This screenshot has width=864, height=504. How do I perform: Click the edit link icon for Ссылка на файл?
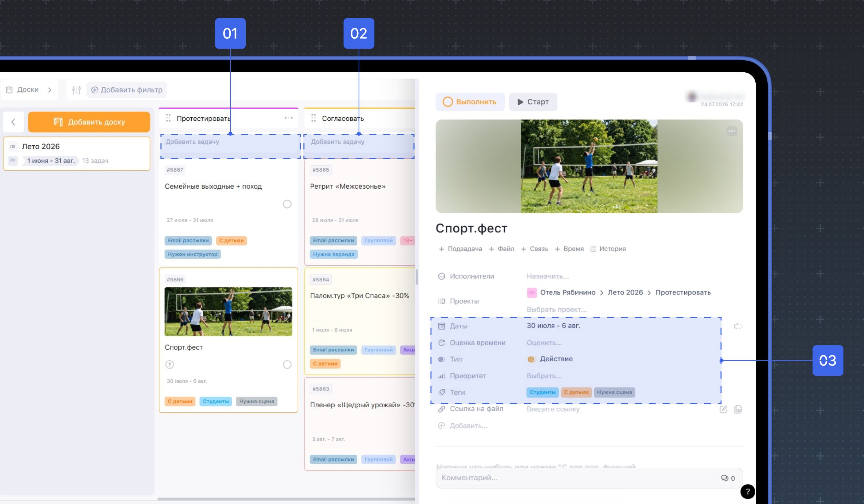723,409
